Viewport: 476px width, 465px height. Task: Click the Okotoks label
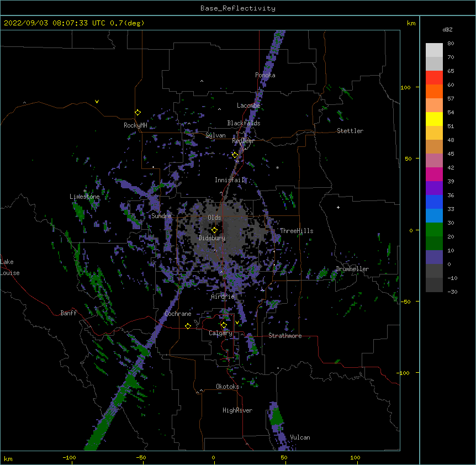(x=228, y=387)
